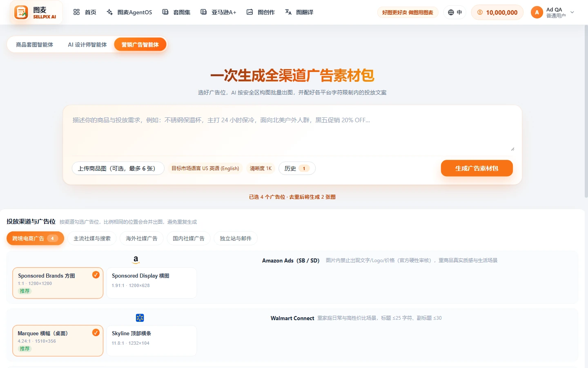Viewport: 588px width, 368px height.
Task: Open the 亚马逊A+ navigation item
Action: pyautogui.click(x=218, y=12)
